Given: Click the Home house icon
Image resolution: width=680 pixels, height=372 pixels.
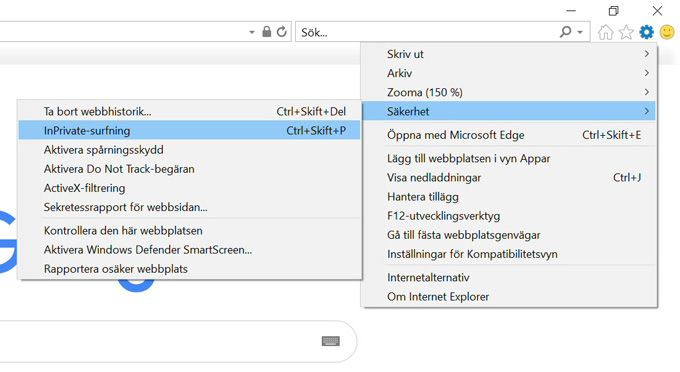Looking at the screenshot, I should [x=605, y=32].
